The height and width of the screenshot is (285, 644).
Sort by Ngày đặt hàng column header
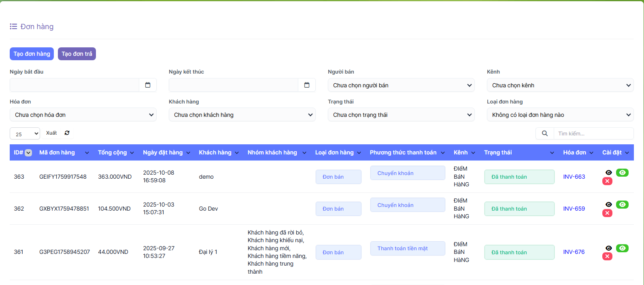tap(163, 153)
